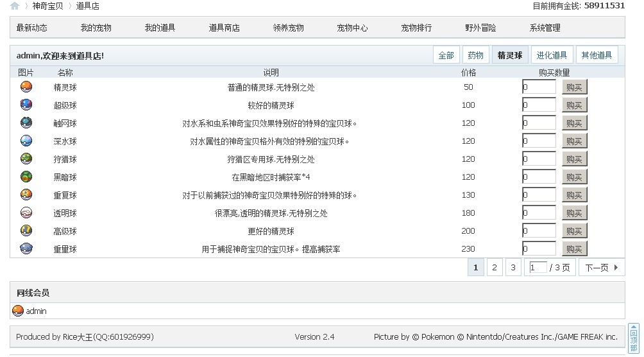This screenshot has height=357, width=644.
Task: Click the 重复球 ball icon
Action: pyautogui.click(x=26, y=195)
